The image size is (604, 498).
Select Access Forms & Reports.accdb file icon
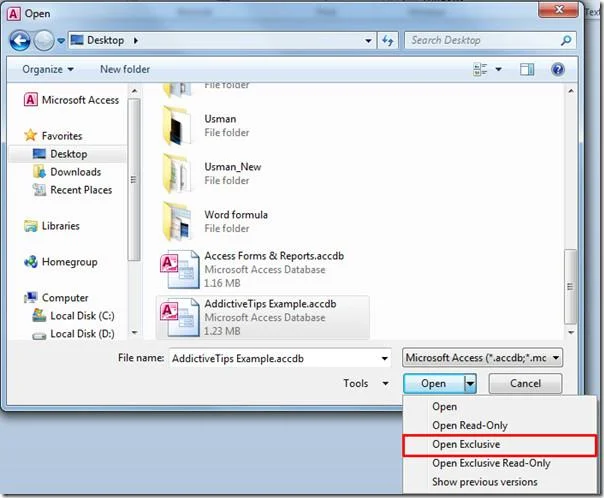[180, 269]
